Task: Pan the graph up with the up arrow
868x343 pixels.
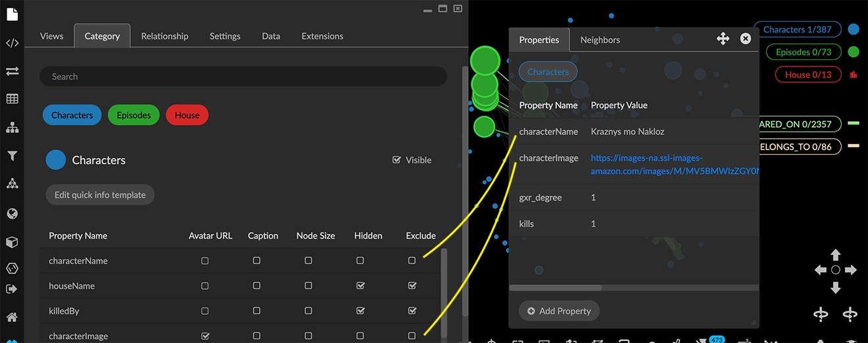Action: click(x=835, y=255)
